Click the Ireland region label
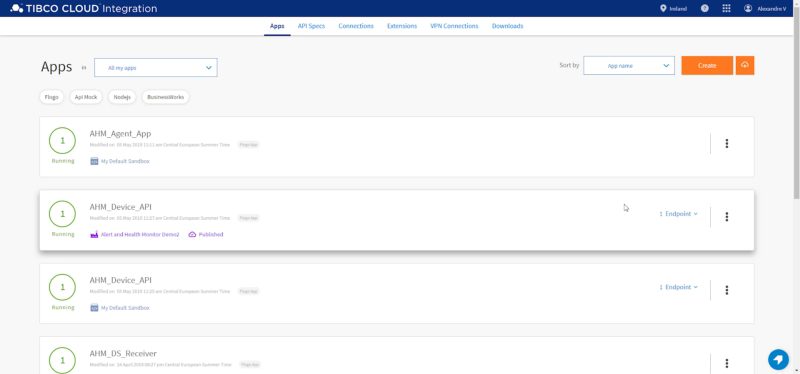Image resolution: width=800 pixels, height=374 pixels. coord(678,9)
